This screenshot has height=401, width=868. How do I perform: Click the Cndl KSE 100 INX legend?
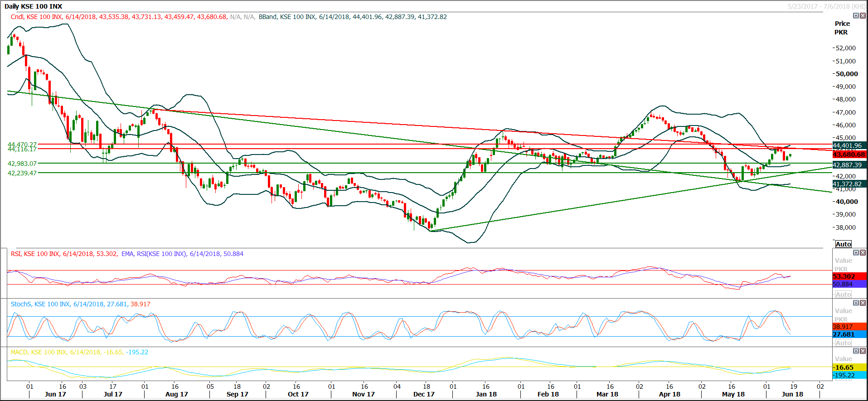[36, 17]
